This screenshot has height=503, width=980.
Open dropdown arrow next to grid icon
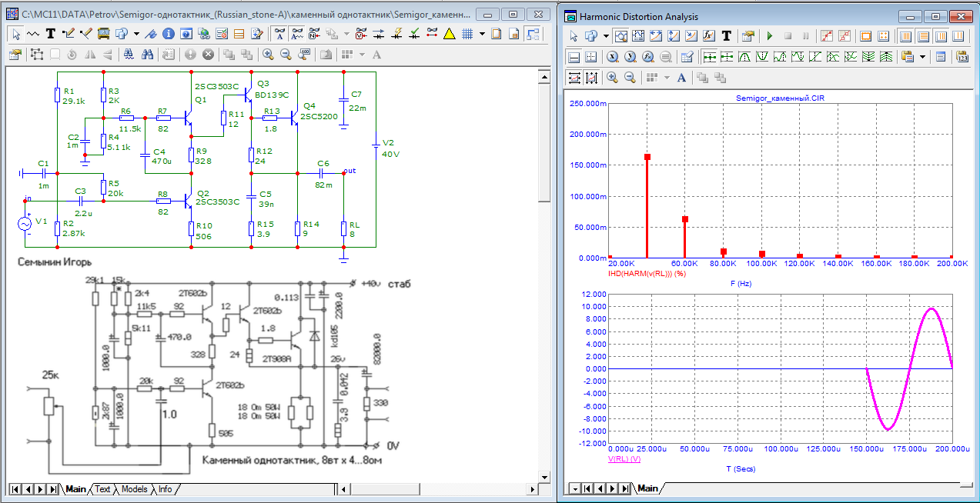point(482,34)
